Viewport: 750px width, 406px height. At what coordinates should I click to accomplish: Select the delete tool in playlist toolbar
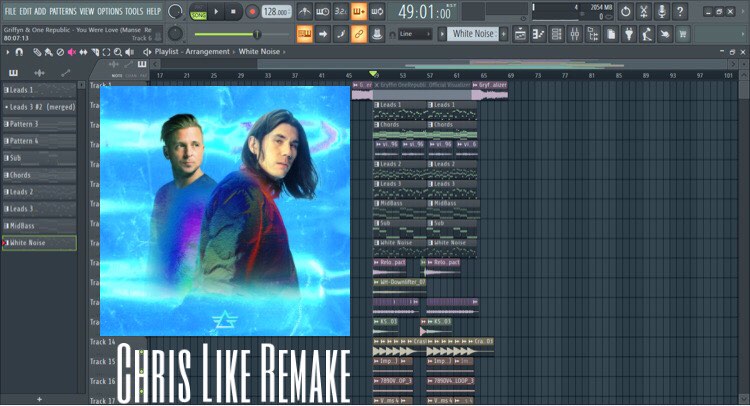(x=60, y=52)
